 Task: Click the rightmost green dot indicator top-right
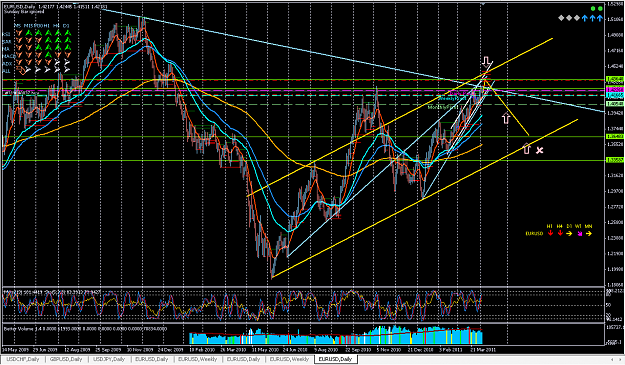point(600,8)
